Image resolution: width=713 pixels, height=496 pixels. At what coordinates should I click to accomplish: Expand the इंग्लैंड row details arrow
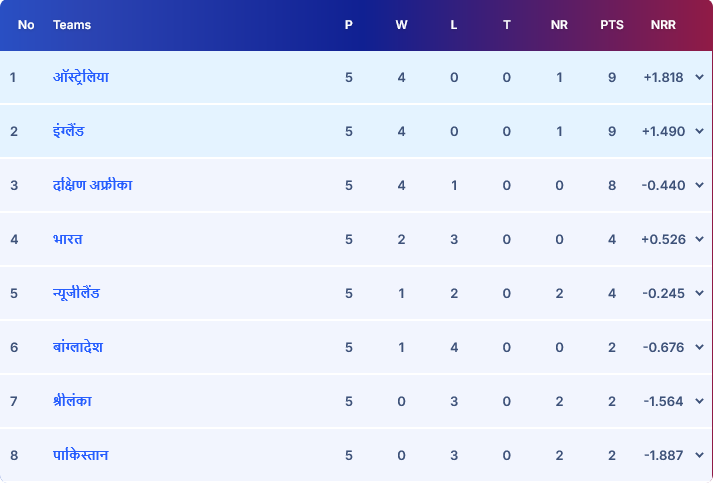pos(698,131)
